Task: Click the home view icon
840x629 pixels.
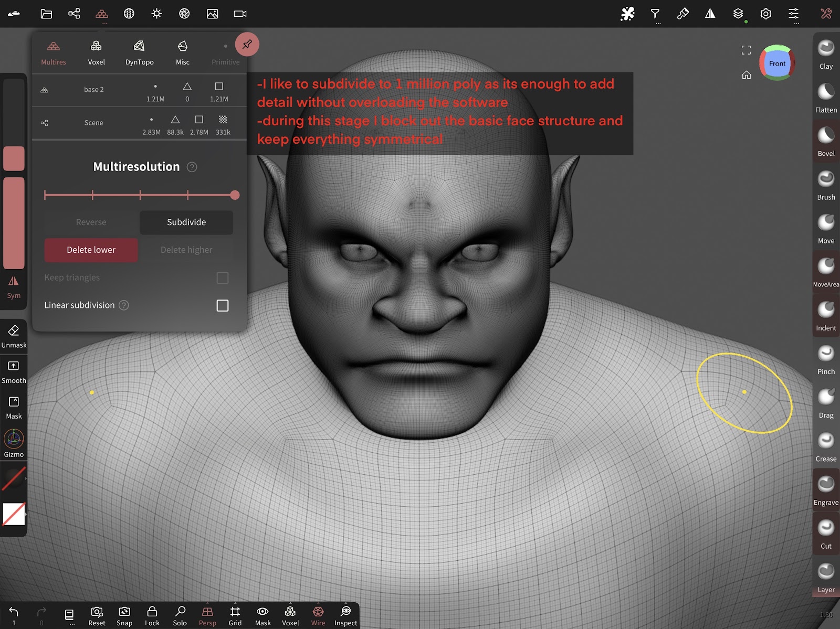Action: pos(746,75)
